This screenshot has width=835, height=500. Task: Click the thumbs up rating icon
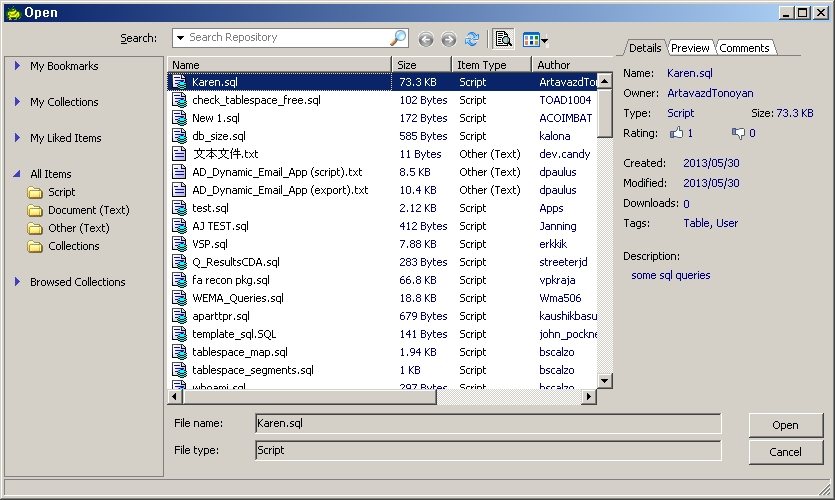tap(677, 132)
